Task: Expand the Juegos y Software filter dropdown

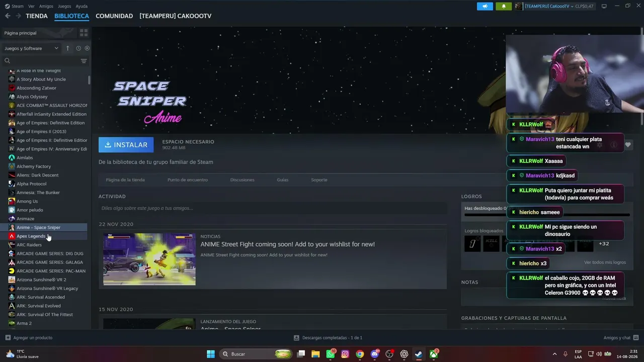Action: (32, 48)
